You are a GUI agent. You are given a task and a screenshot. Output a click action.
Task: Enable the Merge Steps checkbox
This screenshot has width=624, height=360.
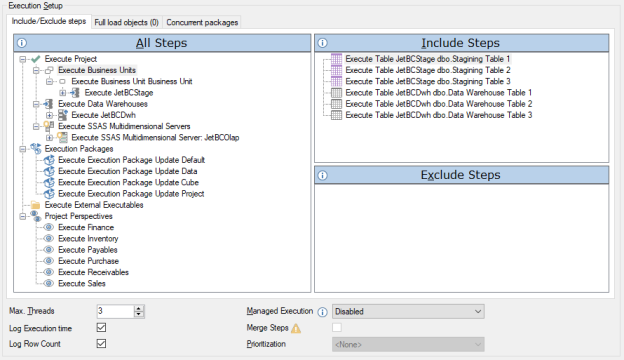point(337,328)
